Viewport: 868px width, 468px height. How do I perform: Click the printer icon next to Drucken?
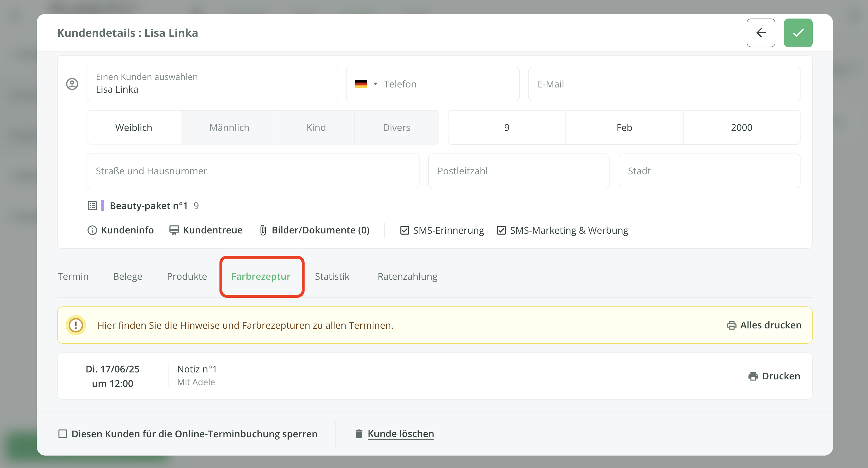click(x=753, y=376)
